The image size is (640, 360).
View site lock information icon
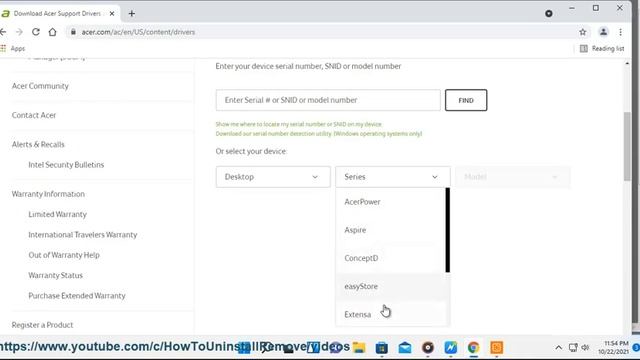click(73, 32)
